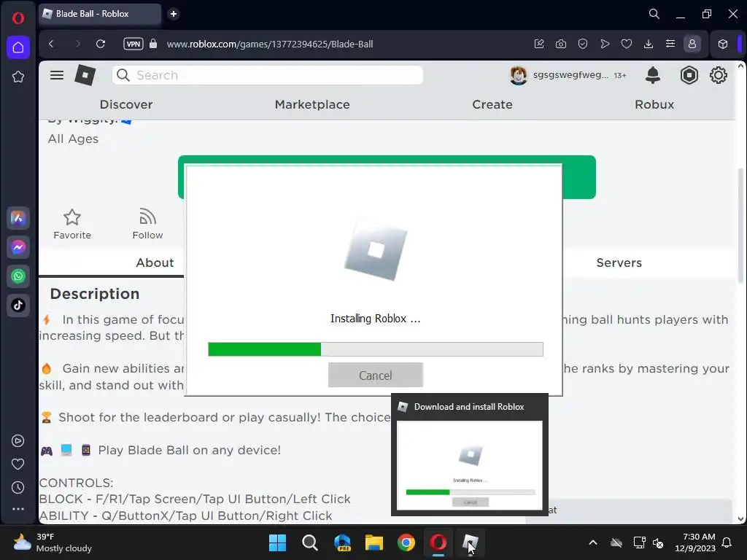Open Windows Start menu
This screenshot has height=560, width=747.
(277, 542)
